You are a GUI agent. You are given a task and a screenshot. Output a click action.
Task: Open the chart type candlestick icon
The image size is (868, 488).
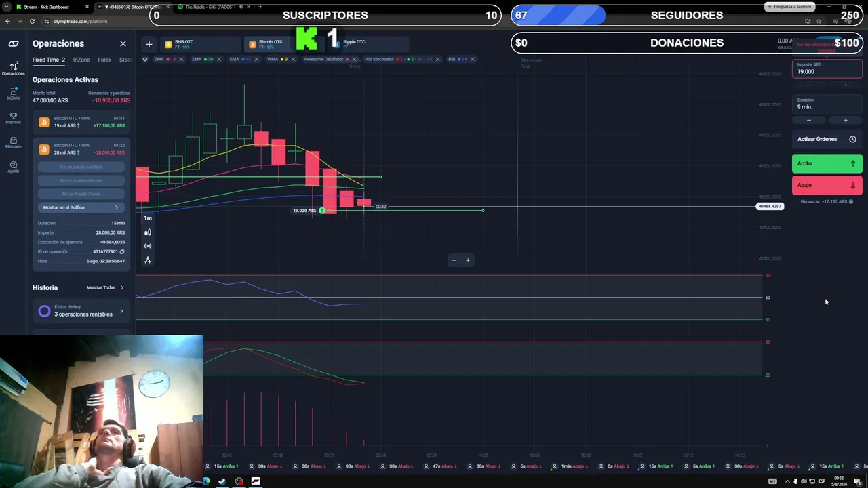pos(148,232)
